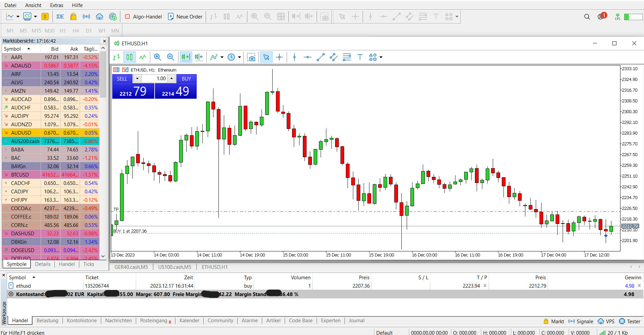Viewport: 644px width, 335px height.
Task: Open the indicator list icon on the chart
Action: [214, 57]
